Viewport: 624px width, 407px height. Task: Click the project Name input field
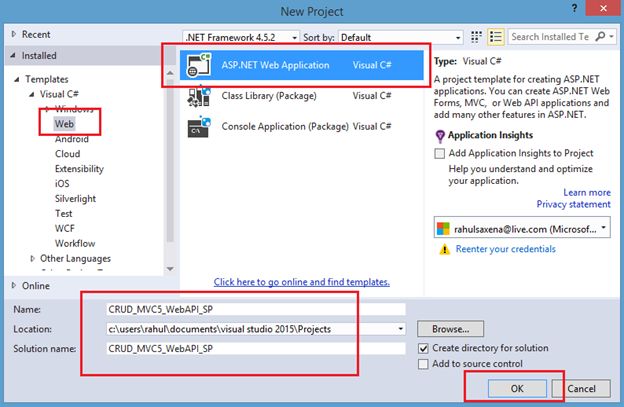[x=256, y=309]
